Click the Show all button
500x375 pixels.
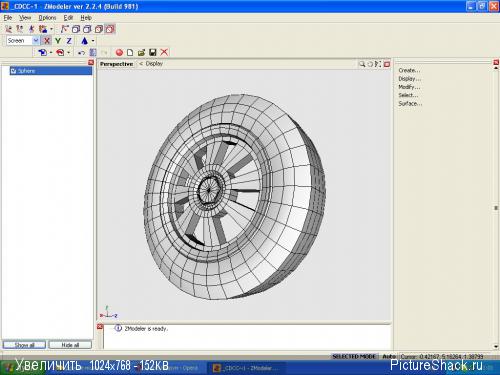(24, 345)
